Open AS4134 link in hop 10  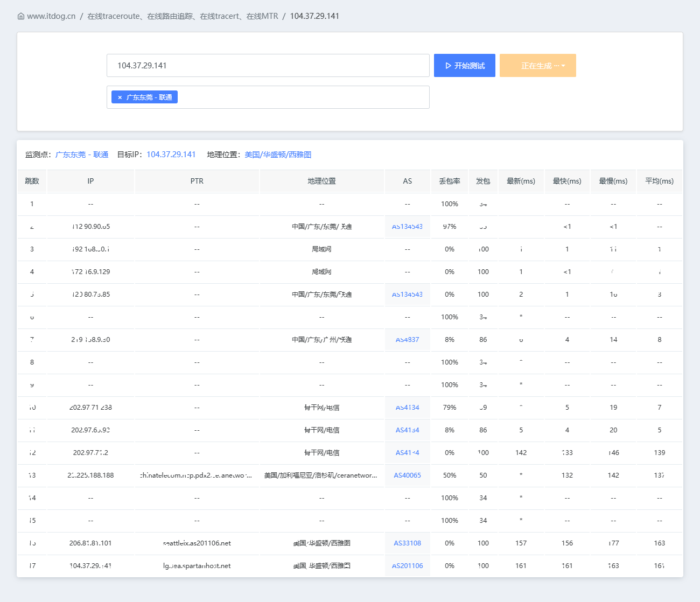coord(408,408)
